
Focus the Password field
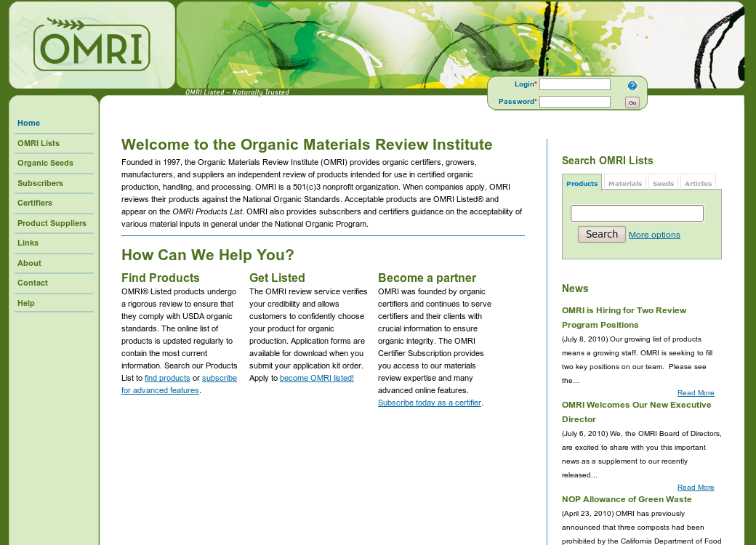(x=575, y=102)
